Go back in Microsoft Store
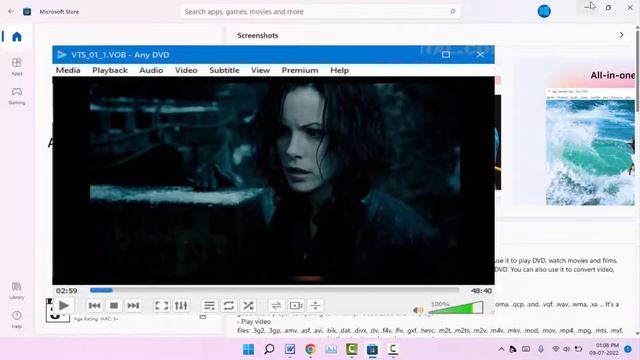This screenshot has width=640, height=360. (x=11, y=11)
